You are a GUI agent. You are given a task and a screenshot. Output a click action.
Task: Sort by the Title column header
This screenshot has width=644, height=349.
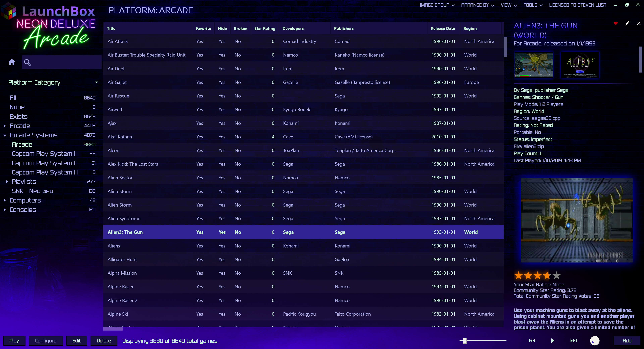click(x=148, y=28)
